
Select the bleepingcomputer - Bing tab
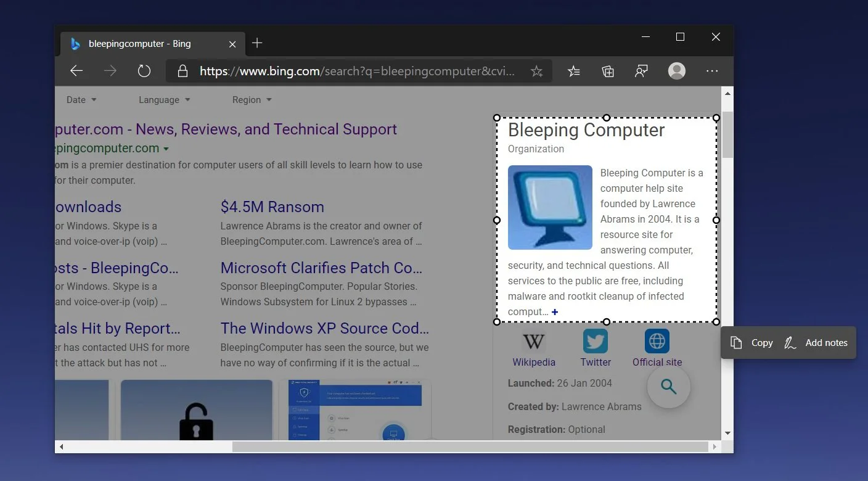pos(152,44)
